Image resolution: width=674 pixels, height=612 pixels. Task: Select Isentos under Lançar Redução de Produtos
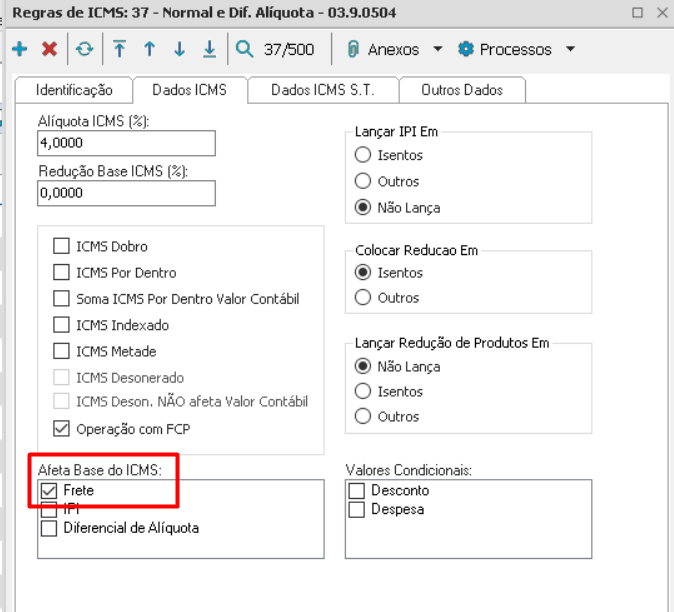click(363, 391)
